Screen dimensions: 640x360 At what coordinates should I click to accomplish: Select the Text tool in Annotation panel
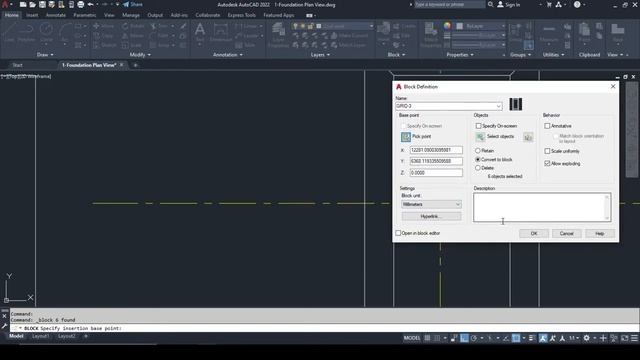point(200,33)
